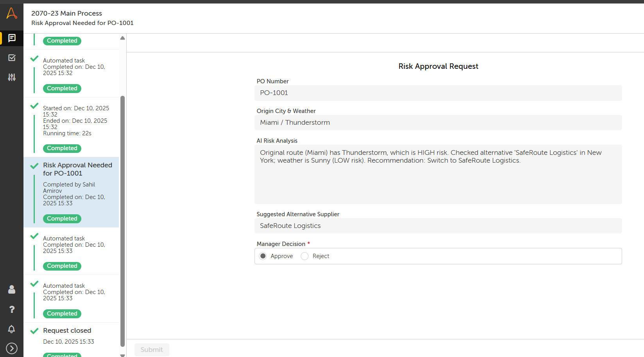The image size is (644, 357).
Task: Open the help question mark icon
Action: pyautogui.click(x=12, y=309)
